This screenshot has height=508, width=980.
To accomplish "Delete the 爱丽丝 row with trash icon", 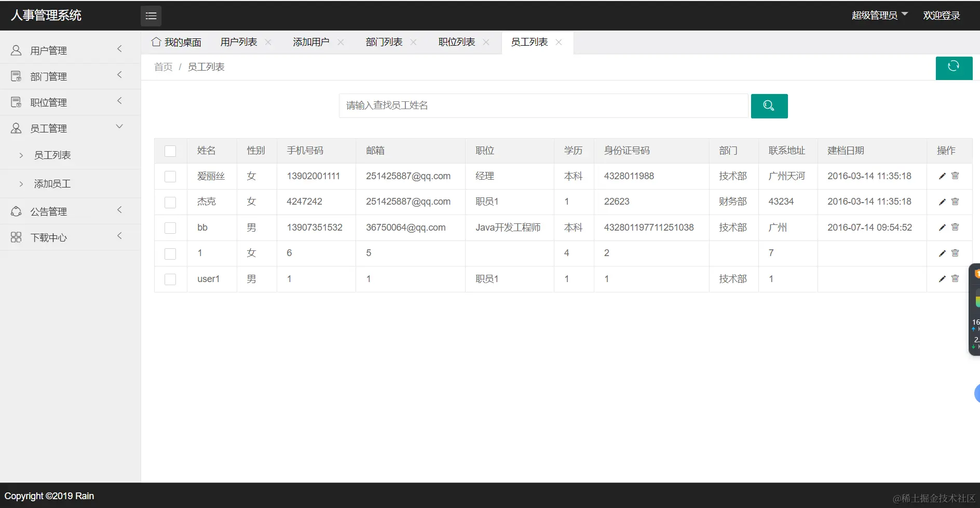I will click(x=955, y=176).
